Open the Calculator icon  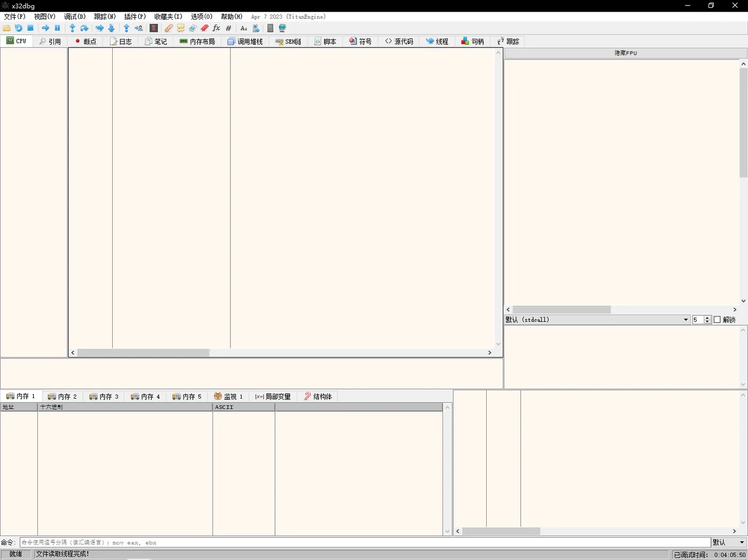click(270, 28)
